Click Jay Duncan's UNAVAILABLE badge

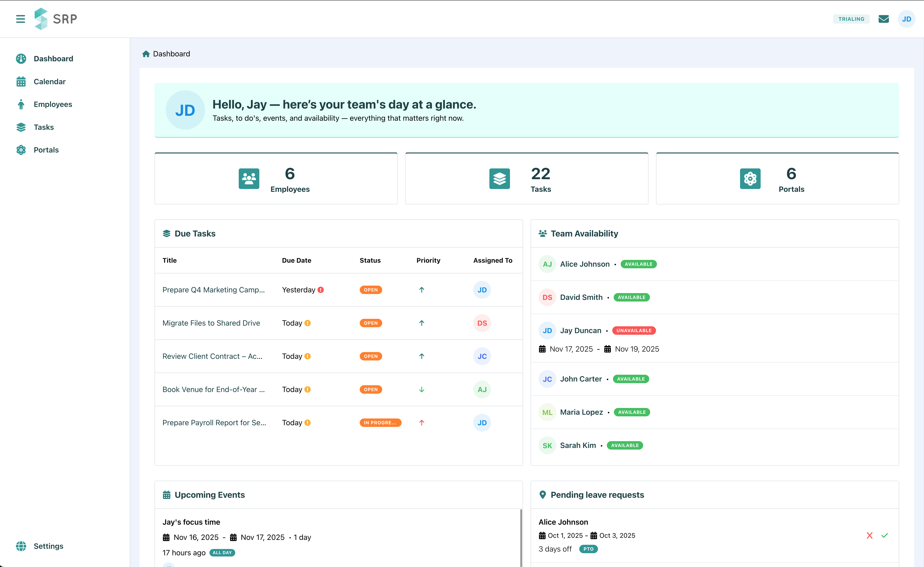(x=634, y=330)
